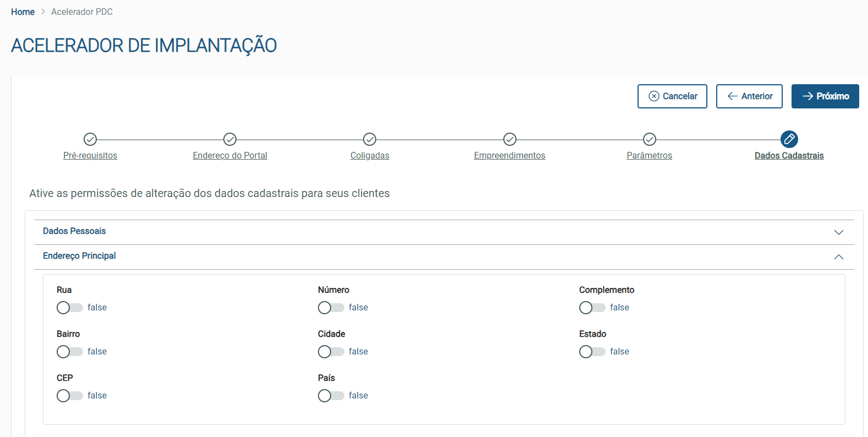The height and width of the screenshot is (437, 868).
Task: Click the Pré-requisitos step checkmark icon
Action: 90,139
